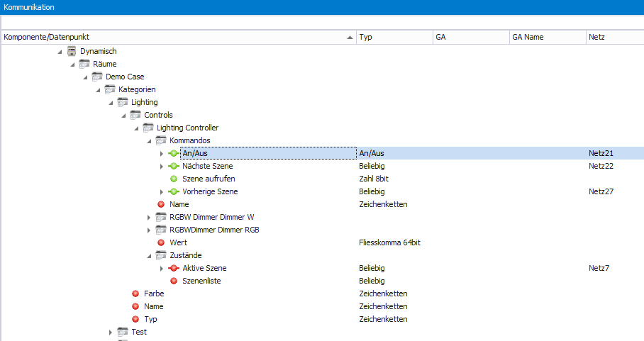Click the Netz21 cell
644x341 pixels.
point(601,153)
